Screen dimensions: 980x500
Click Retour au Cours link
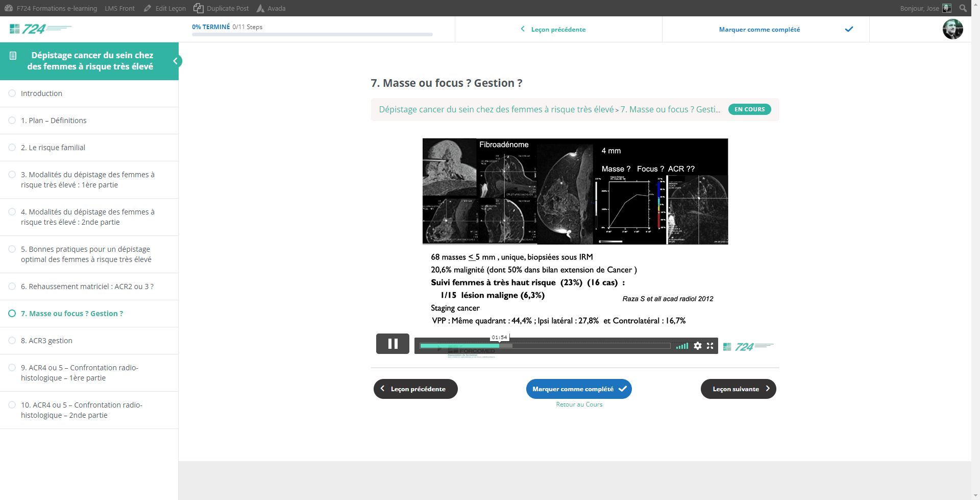(579, 404)
